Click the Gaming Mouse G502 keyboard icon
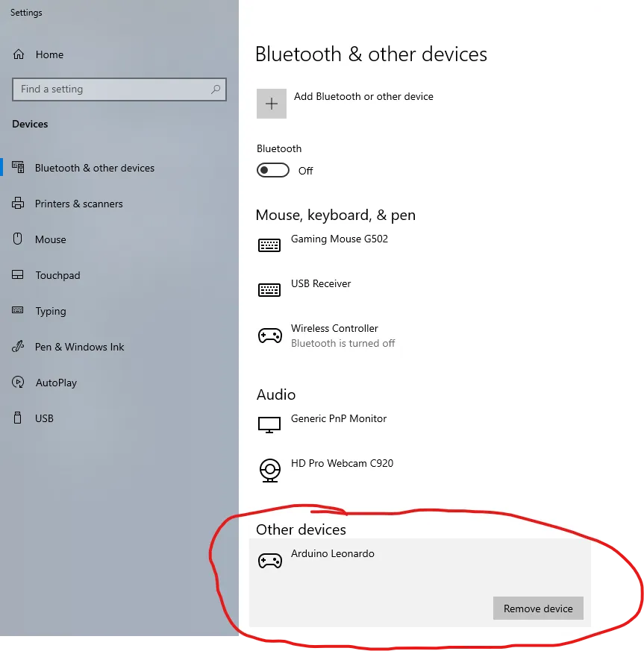 (269, 245)
